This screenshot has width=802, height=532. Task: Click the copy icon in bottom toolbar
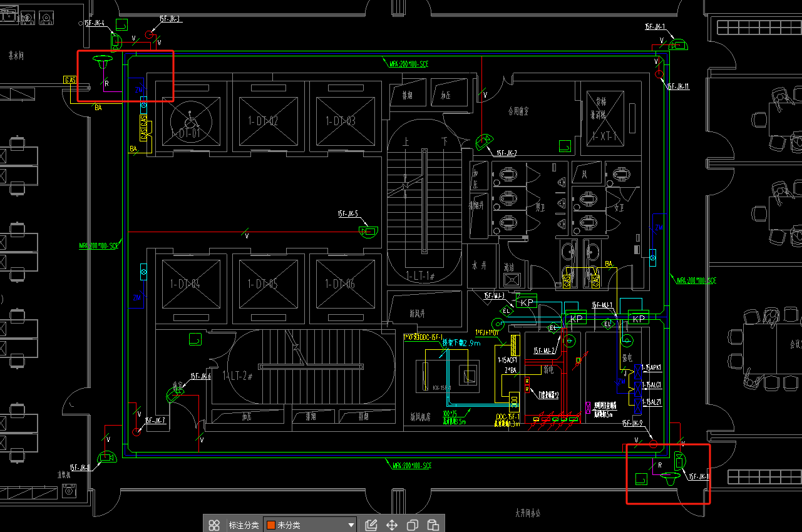click(413, 525)
